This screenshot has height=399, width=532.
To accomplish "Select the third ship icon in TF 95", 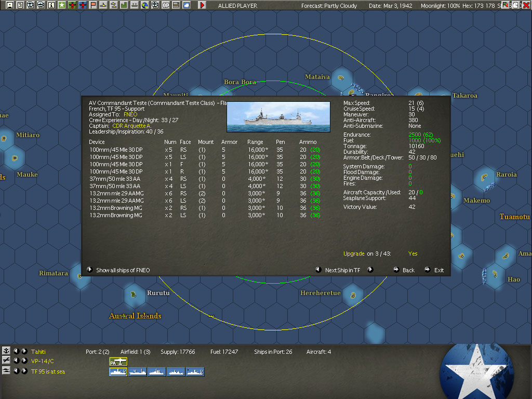I will pos(156,372).
